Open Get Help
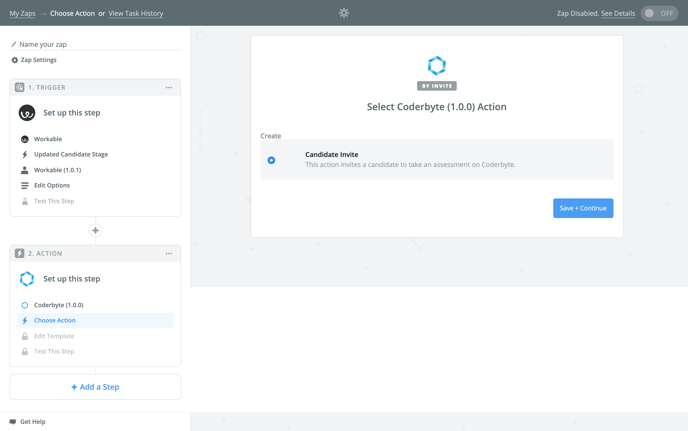Screen dimensions: 688x431 [x=32, y=422]
